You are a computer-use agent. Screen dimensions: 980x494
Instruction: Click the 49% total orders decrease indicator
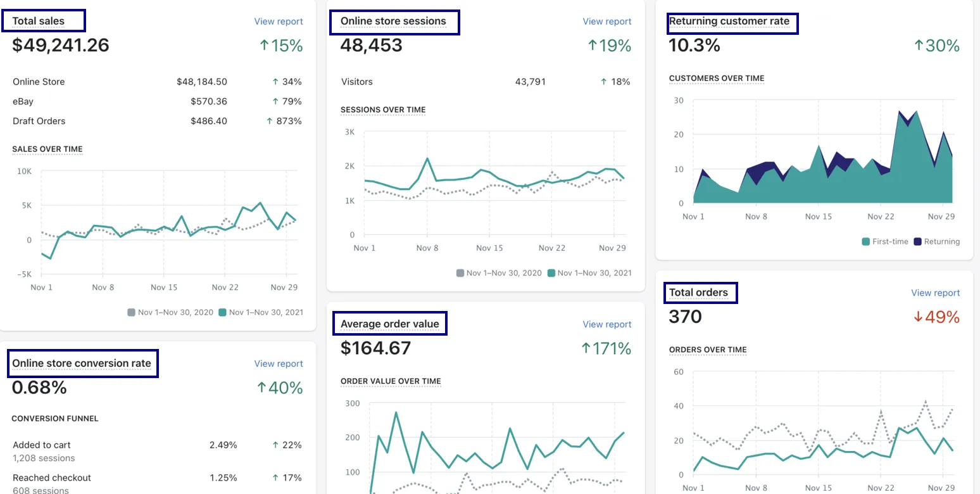coord(937,317)
